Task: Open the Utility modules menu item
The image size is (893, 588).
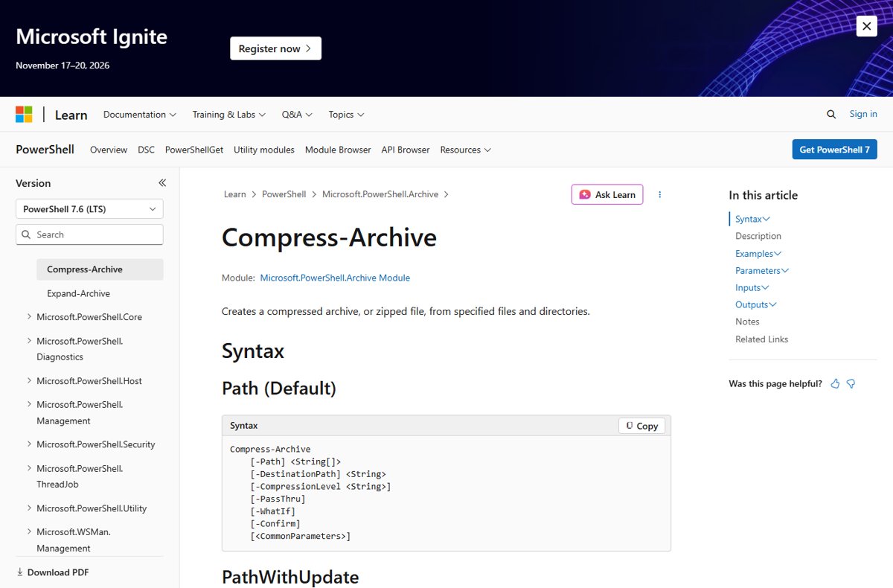Action: (x=264, y=150)
